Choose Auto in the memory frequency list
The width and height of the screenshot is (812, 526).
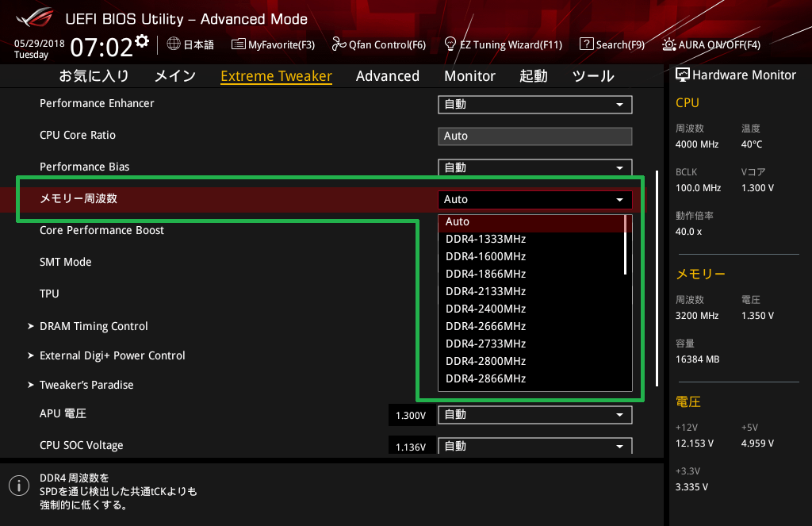[x=531, y=222]
